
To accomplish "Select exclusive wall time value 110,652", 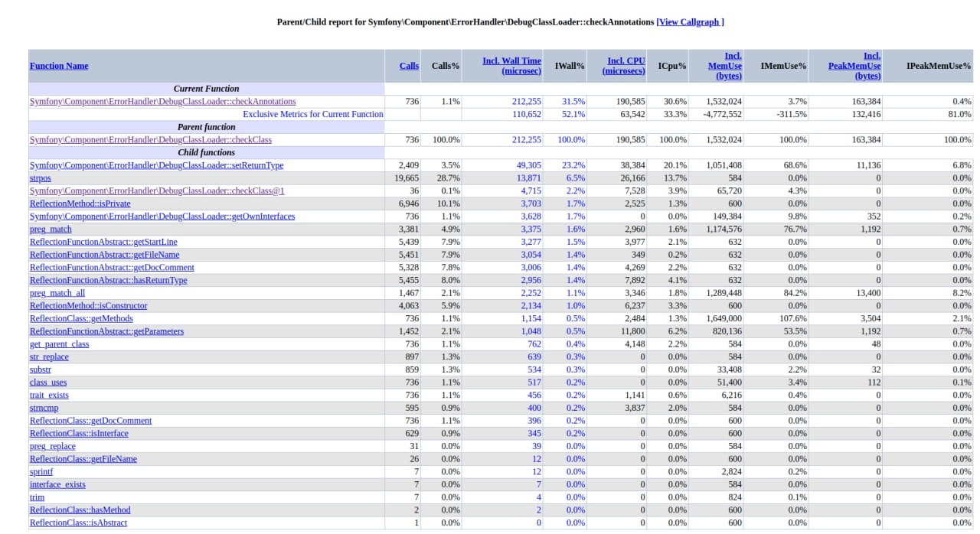I will (x=527, y=115).
